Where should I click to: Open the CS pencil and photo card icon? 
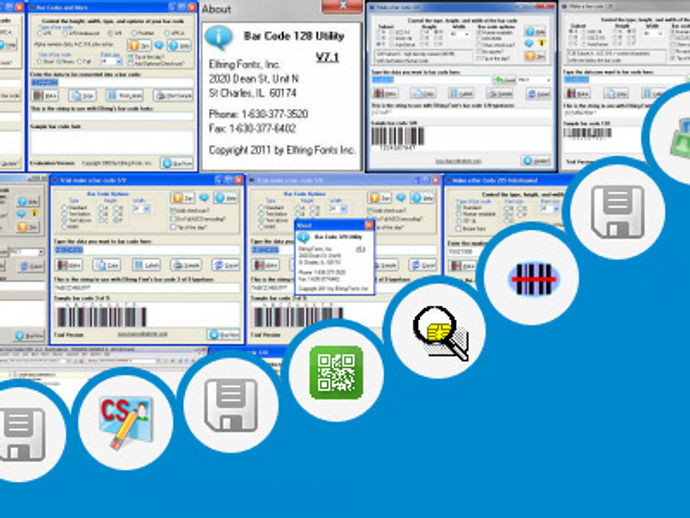126,422
